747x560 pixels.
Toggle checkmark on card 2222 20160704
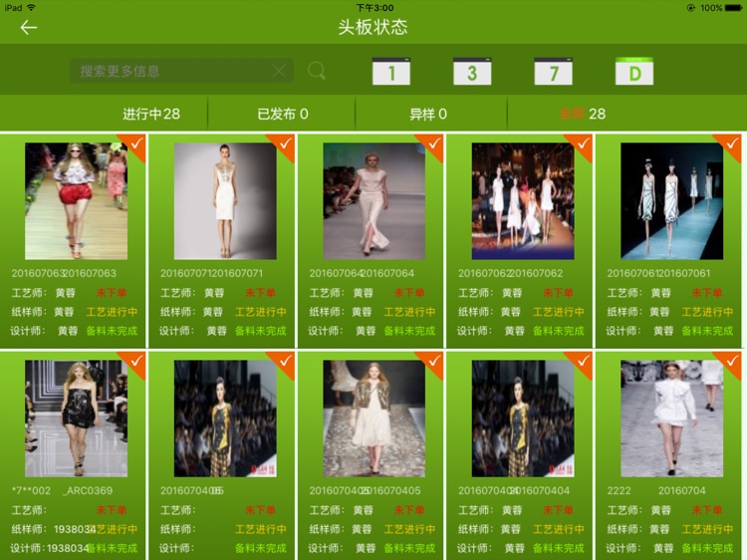(731, 362)
